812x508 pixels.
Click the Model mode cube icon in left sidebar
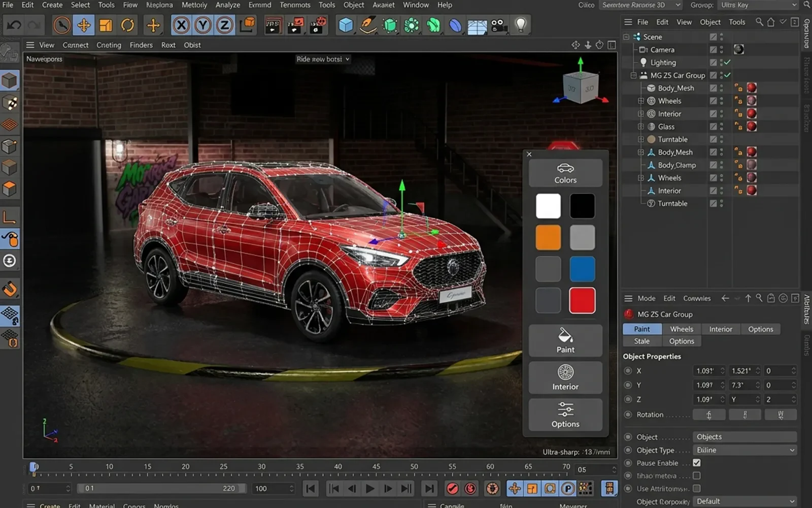pyautogui.click(x=10, y=81)
